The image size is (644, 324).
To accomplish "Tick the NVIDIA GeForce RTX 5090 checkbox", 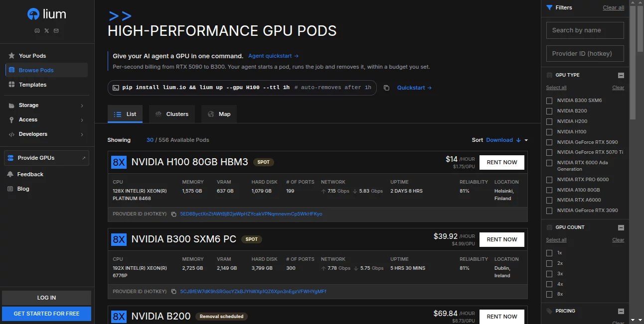I will coord(549,142).
